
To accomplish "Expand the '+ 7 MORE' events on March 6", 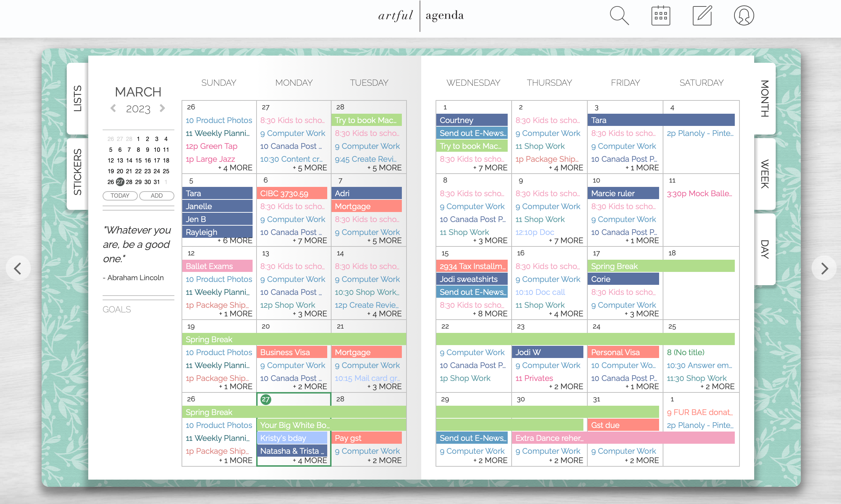I will 310,240.
